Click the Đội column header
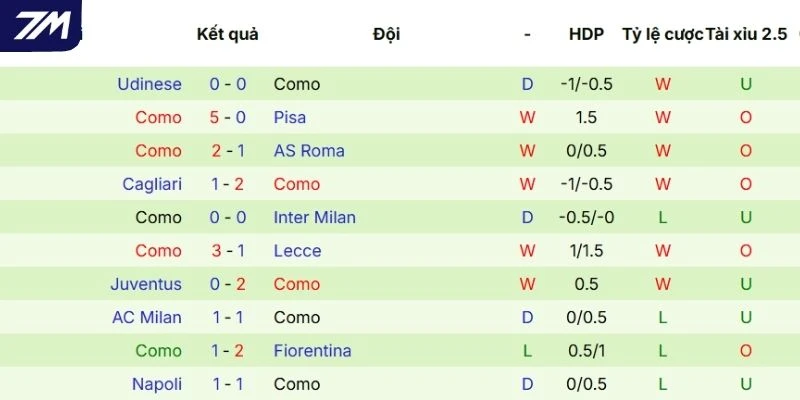 386,34
